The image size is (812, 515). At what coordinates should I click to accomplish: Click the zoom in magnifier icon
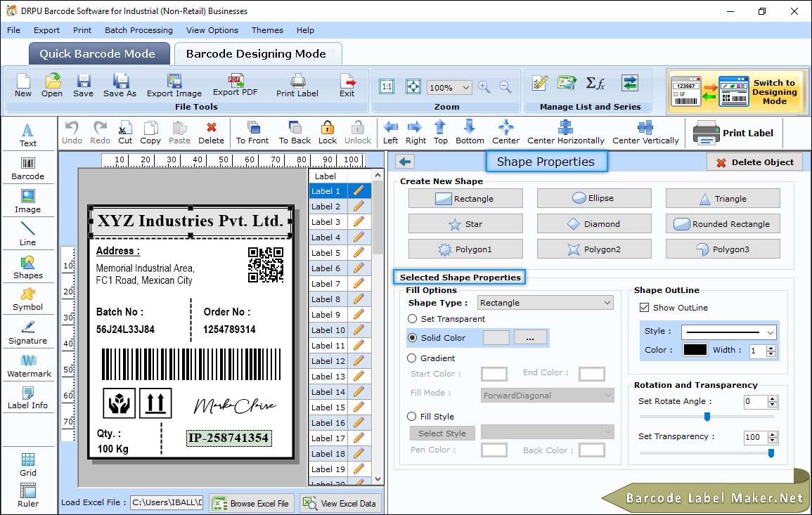484,86
